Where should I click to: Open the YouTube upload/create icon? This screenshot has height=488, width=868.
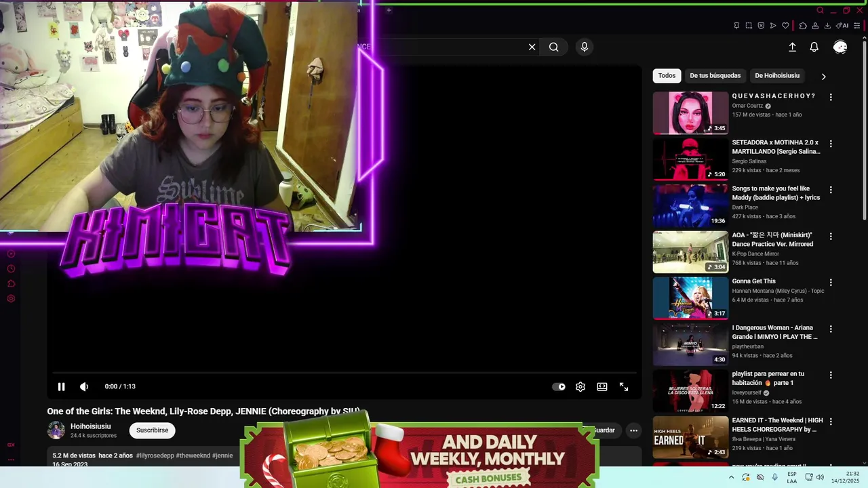pyautogui.click(x=792, y=47)
